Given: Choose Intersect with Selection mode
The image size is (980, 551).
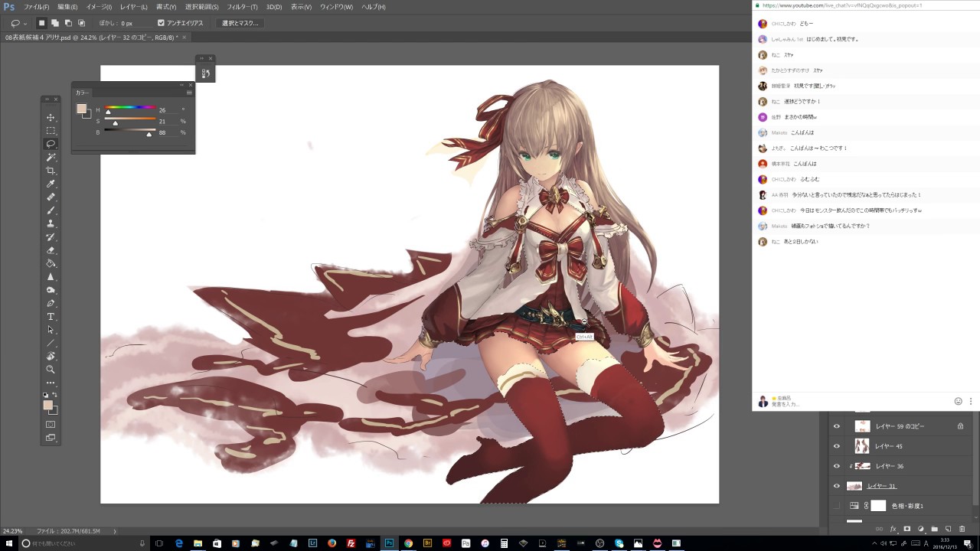Looking at the screenshot, I should tap(81, 23).
